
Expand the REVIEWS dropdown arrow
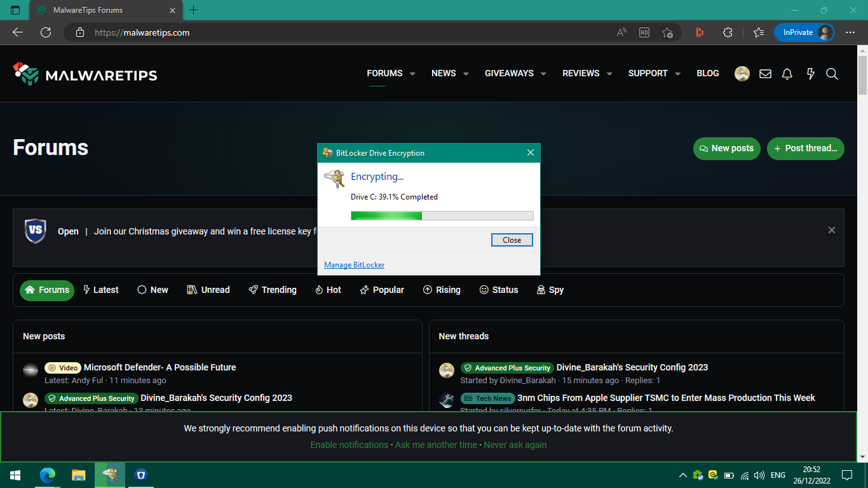609,74
